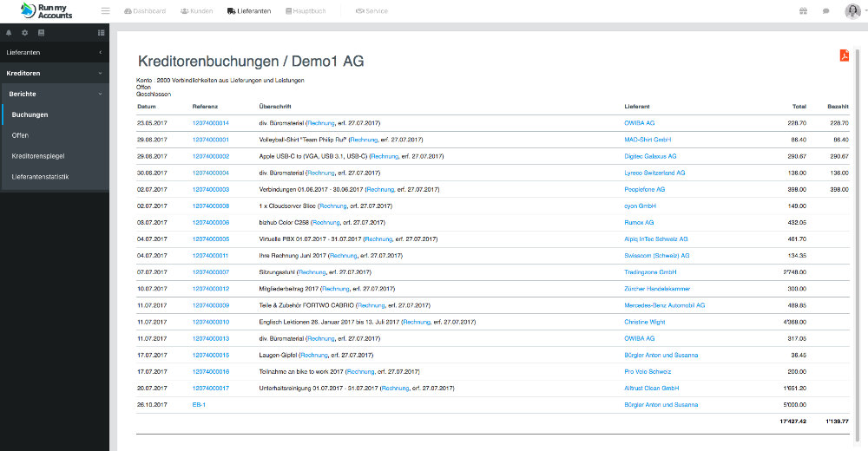Viewport: 868px width, 451px height.
Task: Open reference 12074000014
Action: pos(210,123)
